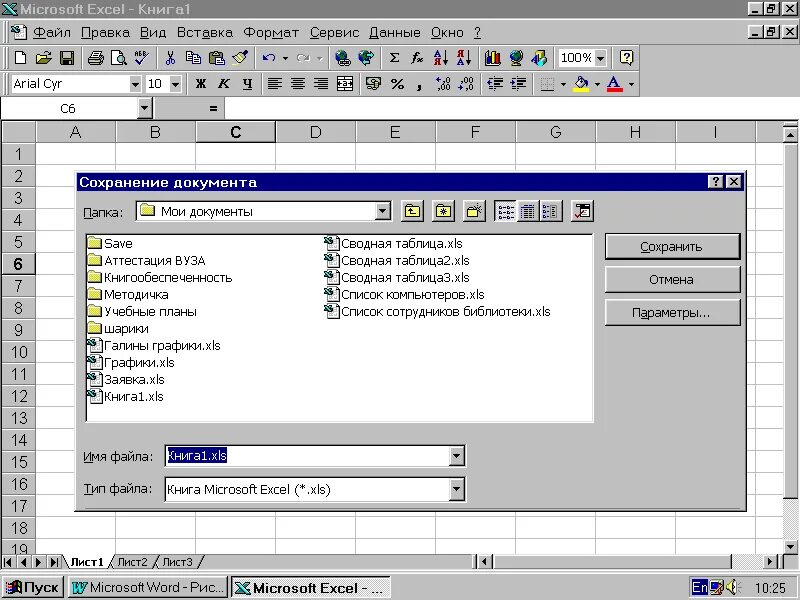Switch to the Лист2 sheet tab

click(x=132, y=562)
